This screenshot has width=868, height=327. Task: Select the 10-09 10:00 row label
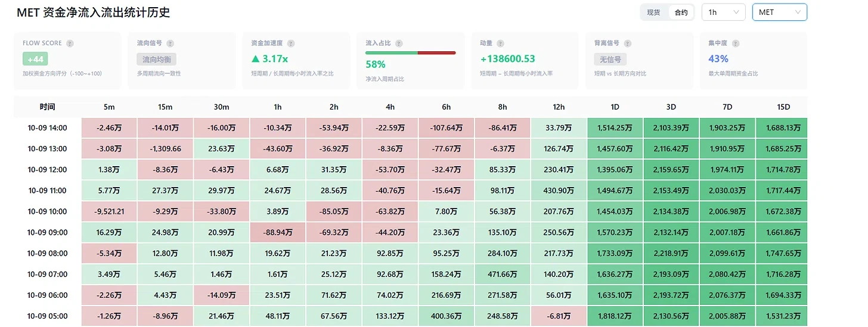(x=48, y=211)
